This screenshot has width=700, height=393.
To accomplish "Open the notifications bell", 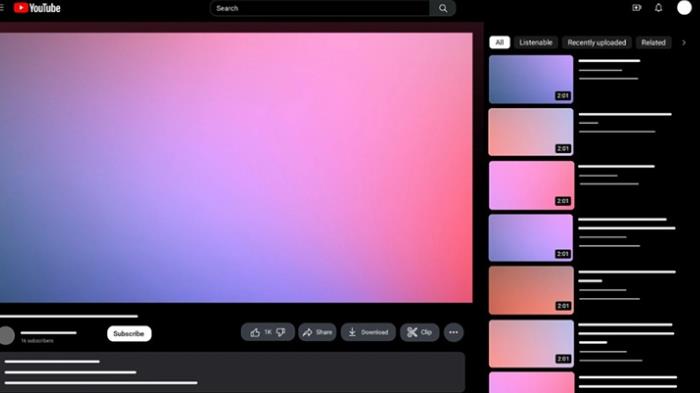I will pos(658,8).
